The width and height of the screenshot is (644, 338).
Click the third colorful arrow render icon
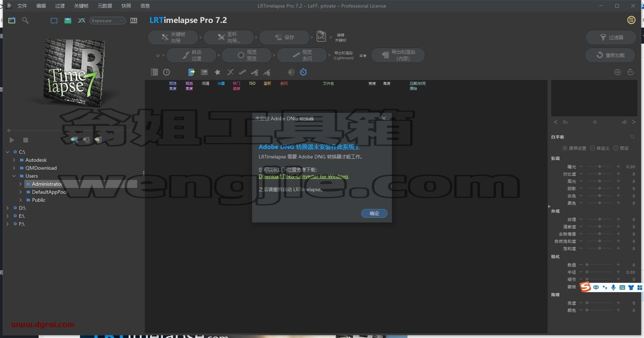(98, 140)
